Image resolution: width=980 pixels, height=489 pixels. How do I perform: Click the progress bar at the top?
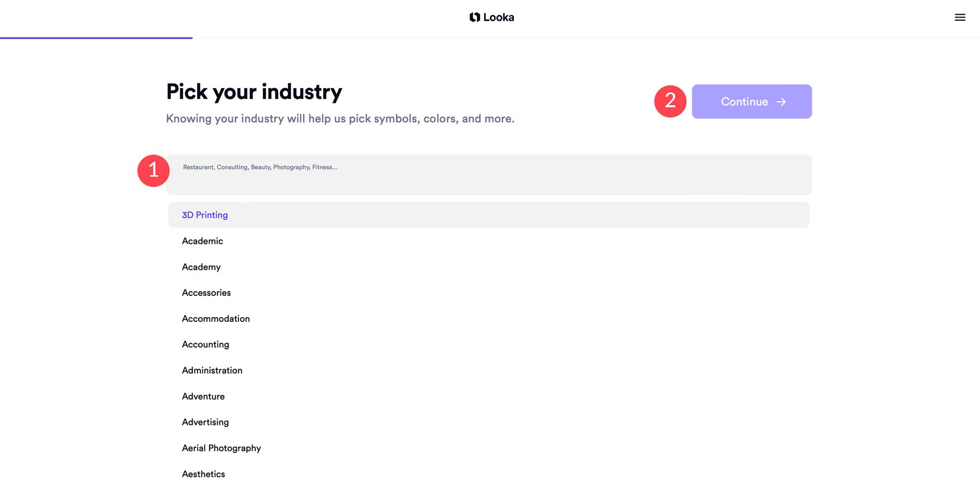point(96,38)
